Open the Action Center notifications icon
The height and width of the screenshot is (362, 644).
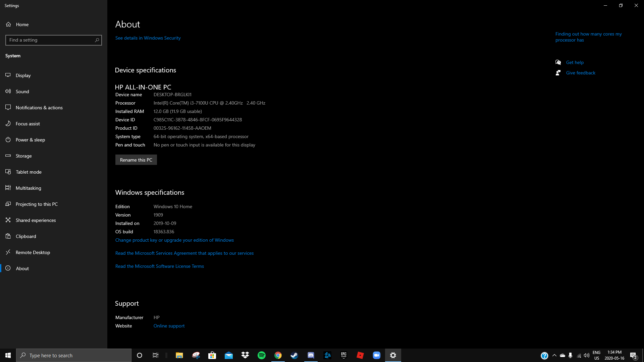(634, 355)
